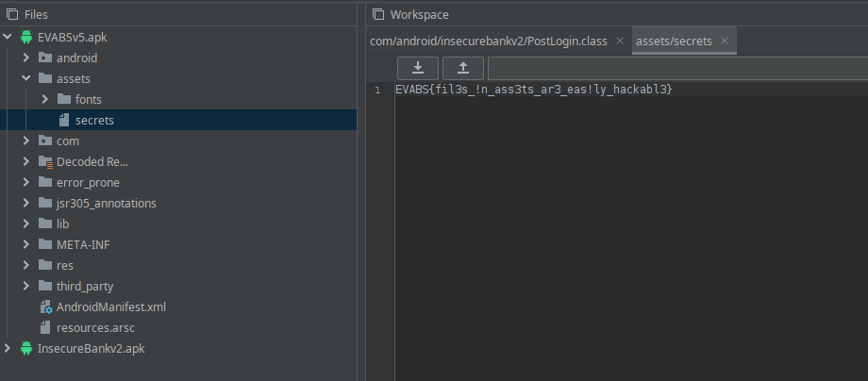The height and width of the screenshot is (381, 868).
Task: Click the resources.arsc file icon
Action: pyautogui.click(x=45, y=327)
